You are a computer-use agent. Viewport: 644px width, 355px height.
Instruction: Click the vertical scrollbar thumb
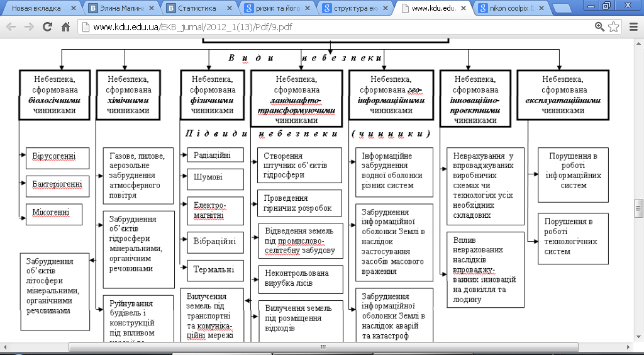[x=639, y=208]
